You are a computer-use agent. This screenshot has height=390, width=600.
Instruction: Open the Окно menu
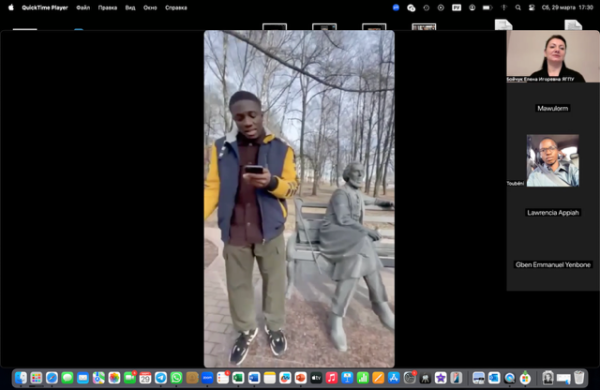(x=150, y=8)
